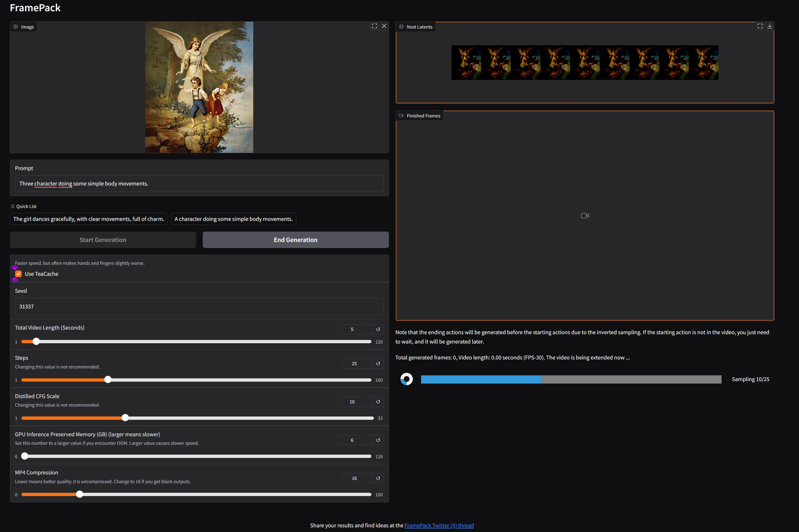Disable the Use TeaCache checkbox
The width and height of the screenshot is (799, 532).
coord(19,274)
